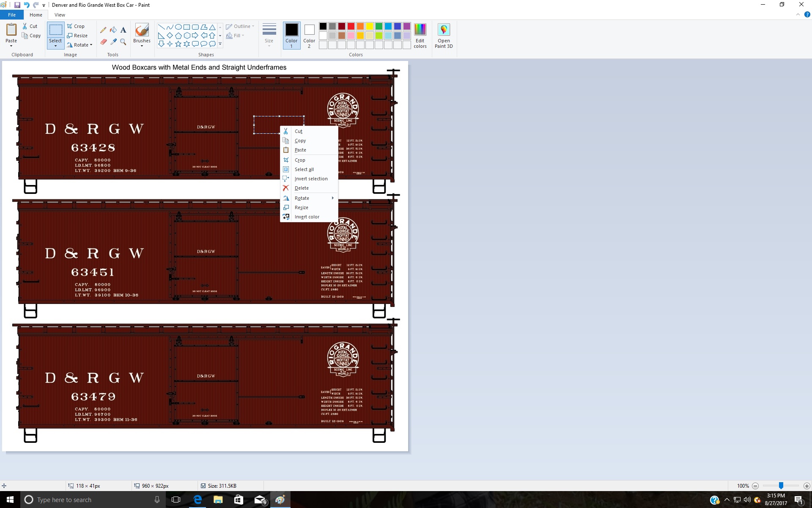
Task: Set Color 1 as active color
Action: tap(291, 36)
